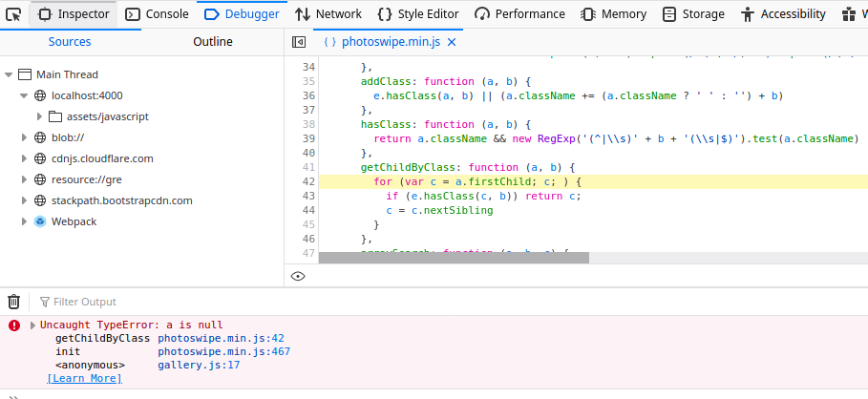Click the Learn More link

pyautogui.click(x=84, y=379)
